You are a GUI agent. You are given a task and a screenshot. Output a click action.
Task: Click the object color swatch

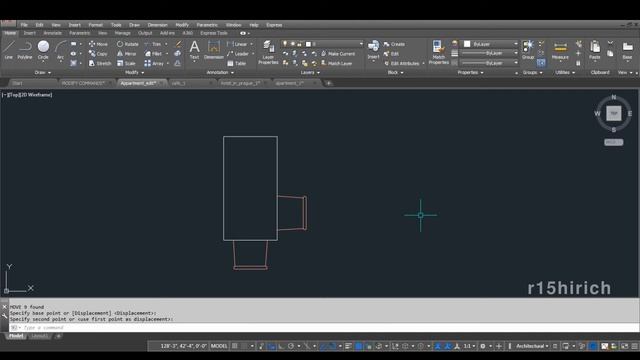[x=467, y=44]
